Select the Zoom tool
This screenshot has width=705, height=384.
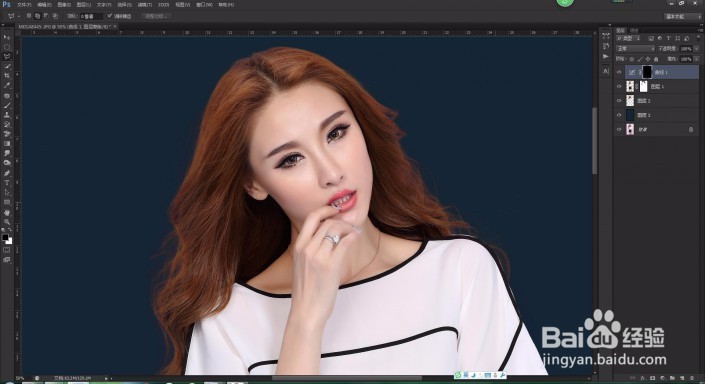point(7,222)
